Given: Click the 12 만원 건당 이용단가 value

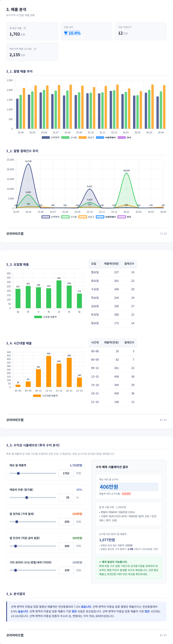Looking at the screenshot, I should point(123,33).
